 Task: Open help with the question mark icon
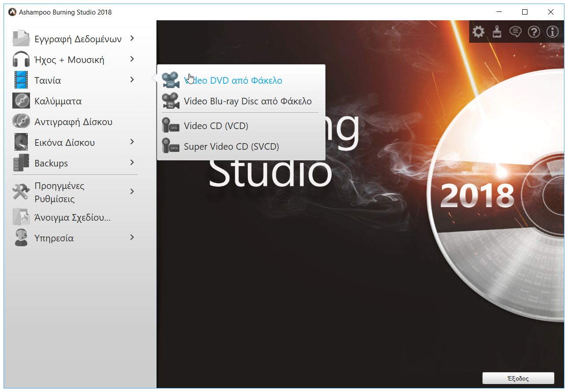pyautogui.click(x=534, y=32)
